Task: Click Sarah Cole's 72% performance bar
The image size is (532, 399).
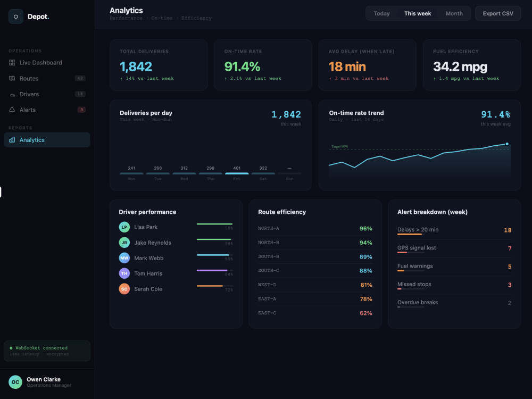Action: [x=215, y=286]
